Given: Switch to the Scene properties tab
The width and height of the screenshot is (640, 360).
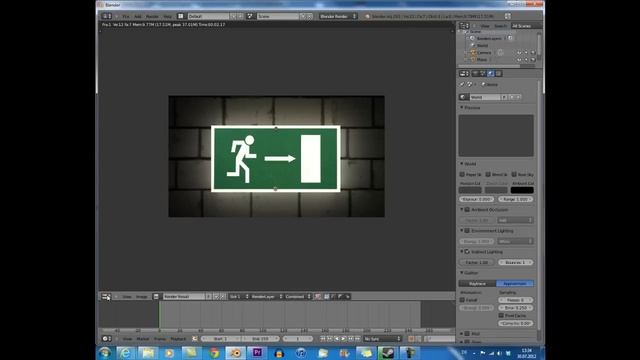Looking at the screenshot, I should point(483,73).
